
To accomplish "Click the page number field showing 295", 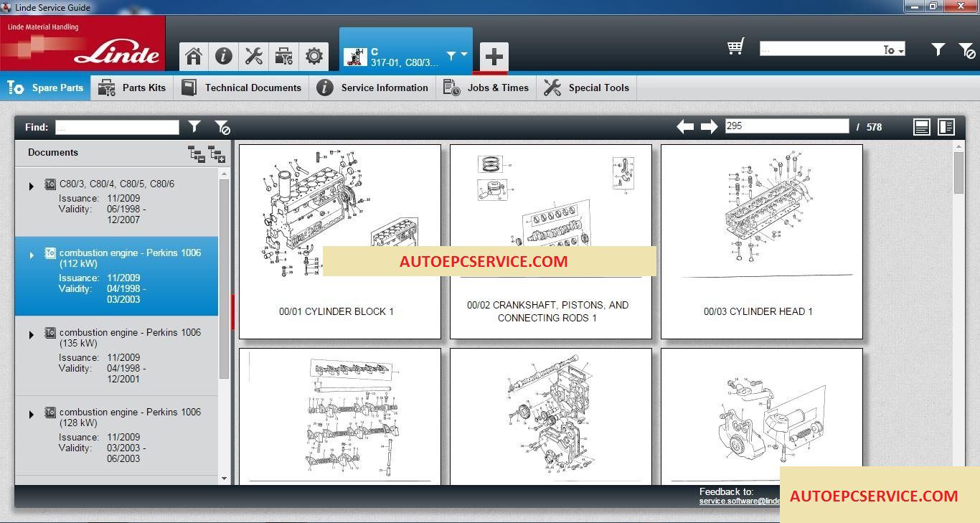I will pyautogui.click(x=787, y=126).
